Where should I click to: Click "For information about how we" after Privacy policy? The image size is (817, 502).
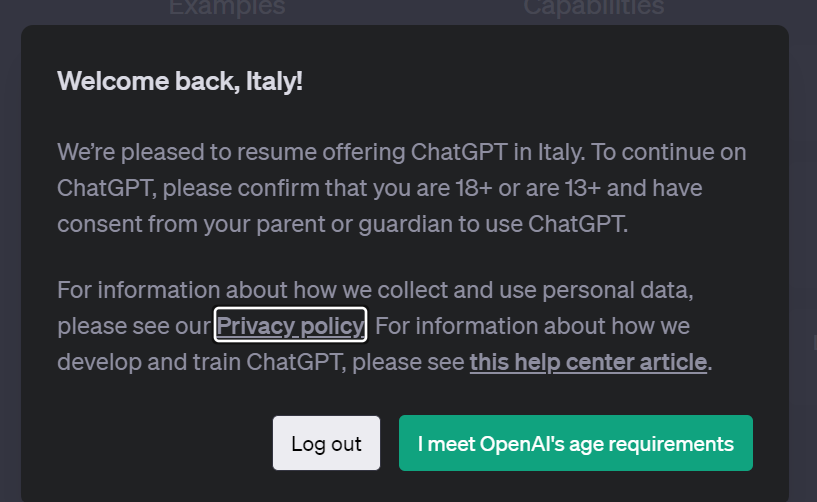(x=532, y=326)
